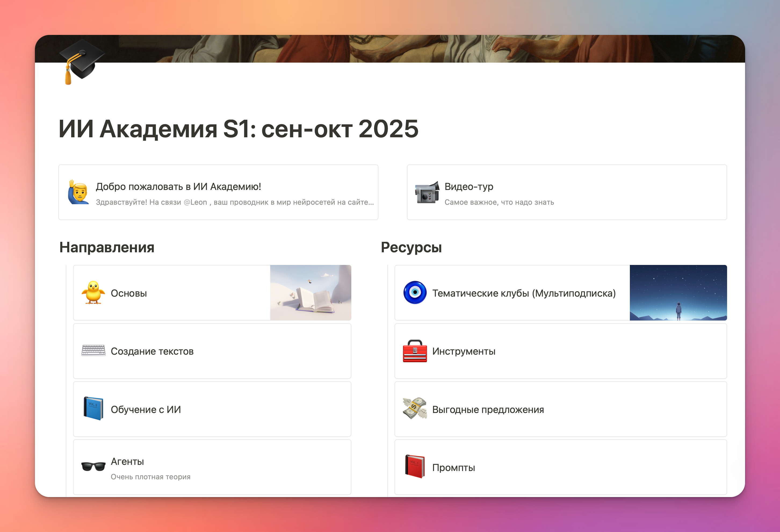The image size is (780, 532).
Task: Open the Обучение с ИИ page
Action: (x=146, y=409)
